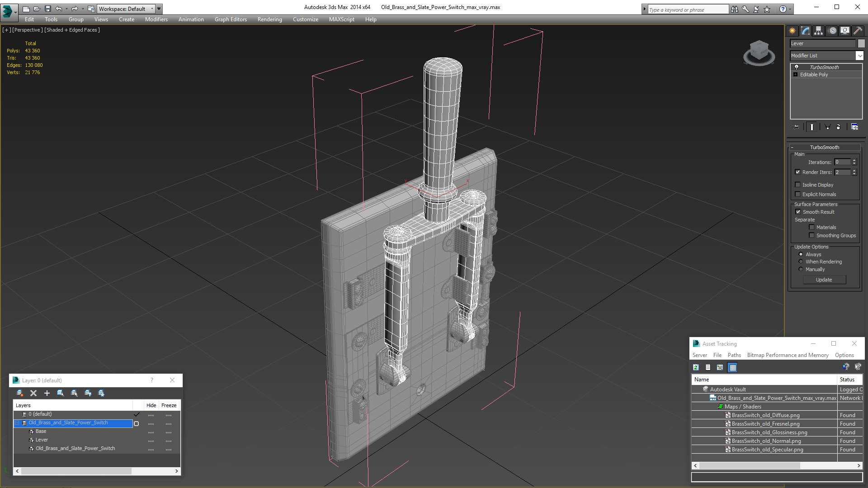The image size is (868, 488).
Task: Collapse the TurboSmooth rollout
Action: 792,147
